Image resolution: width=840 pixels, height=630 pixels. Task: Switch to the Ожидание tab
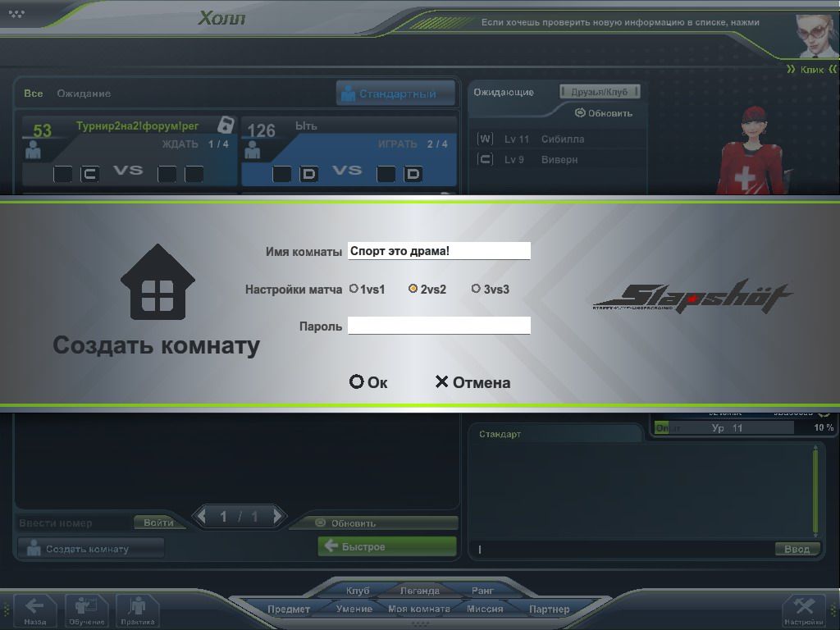point(84,94)
